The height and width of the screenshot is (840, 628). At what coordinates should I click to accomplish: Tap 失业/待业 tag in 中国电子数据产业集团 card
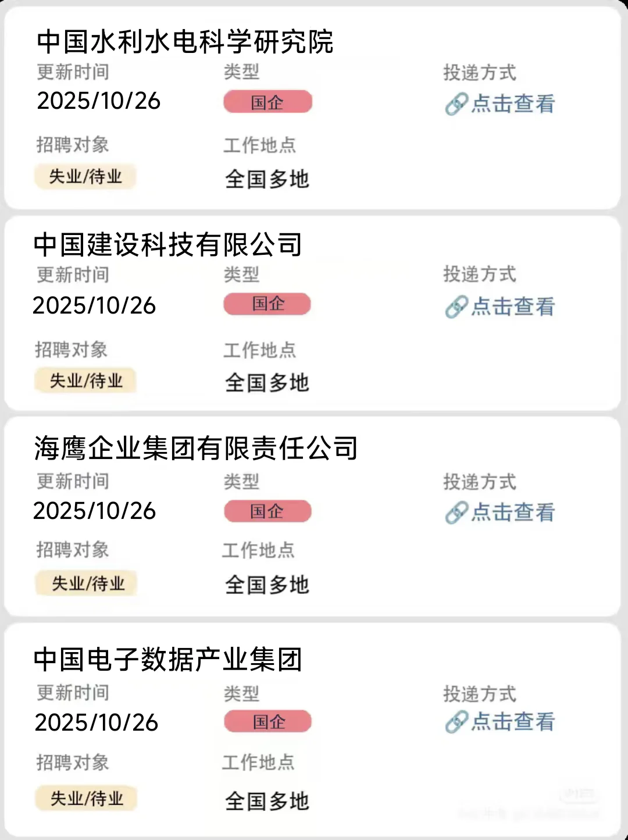click(86, 799)
